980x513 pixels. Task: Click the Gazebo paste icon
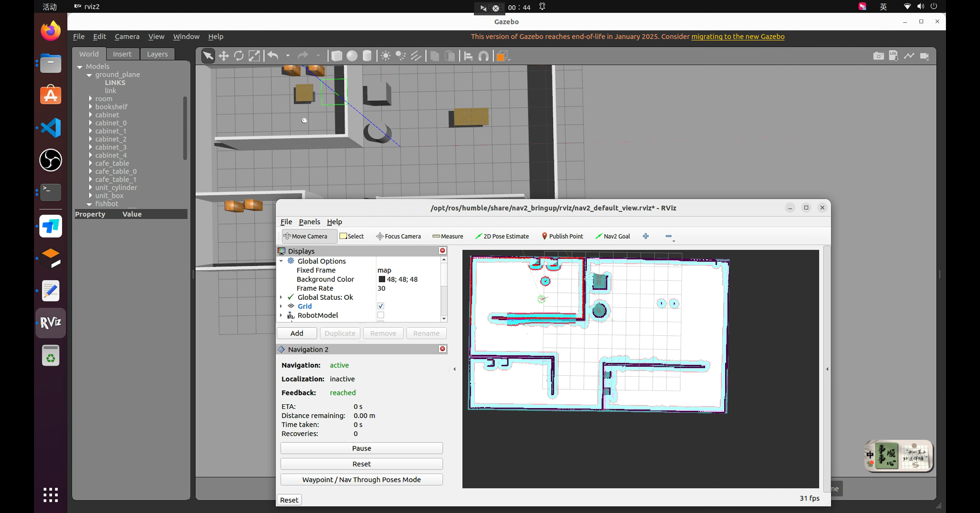point(450,56)
